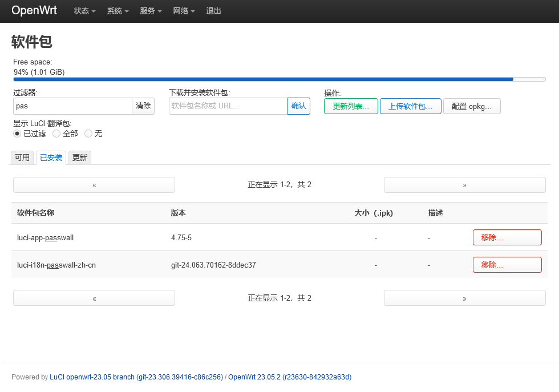Click 更新列表 to refresh package lists
Image resolution: width=559 pixels, height=392 pixels.
(351, 106)
